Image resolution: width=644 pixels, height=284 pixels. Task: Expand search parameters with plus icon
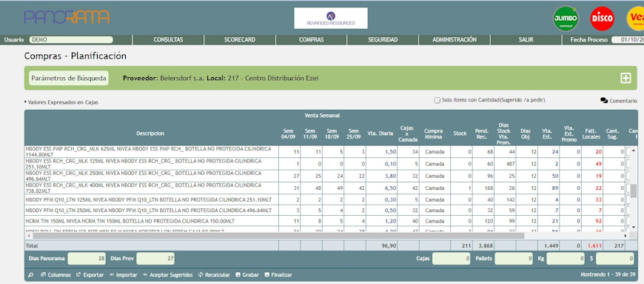tap(625, 78)
